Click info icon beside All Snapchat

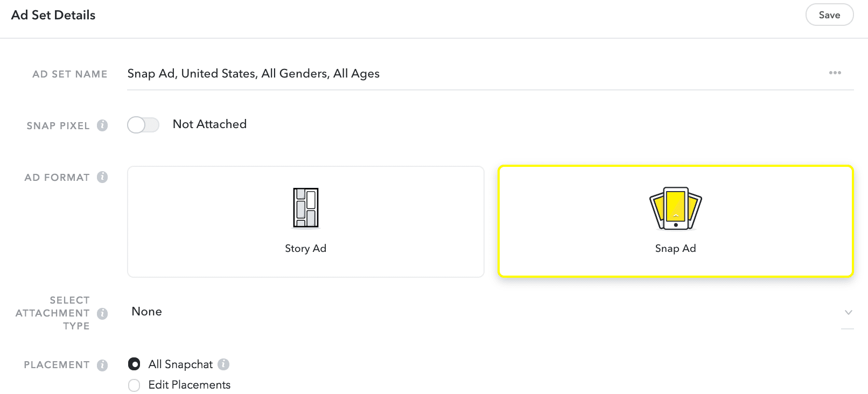pyautogui.click(x=223, y=364)
